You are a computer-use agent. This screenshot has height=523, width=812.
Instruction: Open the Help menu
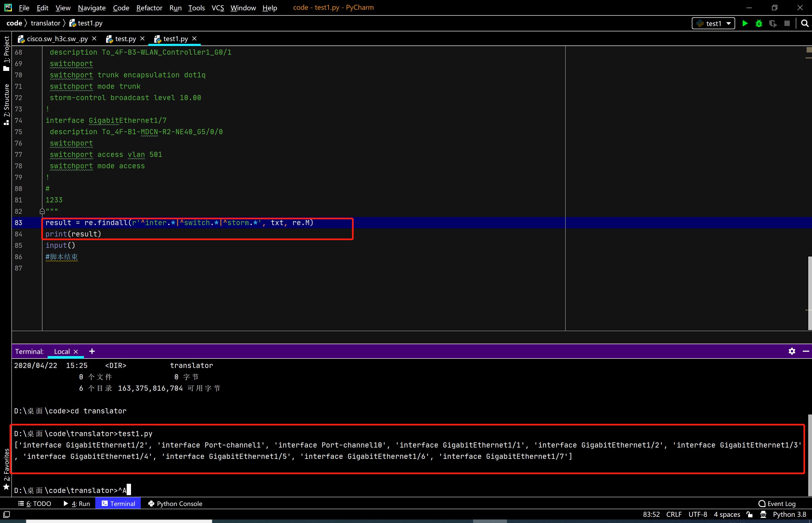(269, 8)
